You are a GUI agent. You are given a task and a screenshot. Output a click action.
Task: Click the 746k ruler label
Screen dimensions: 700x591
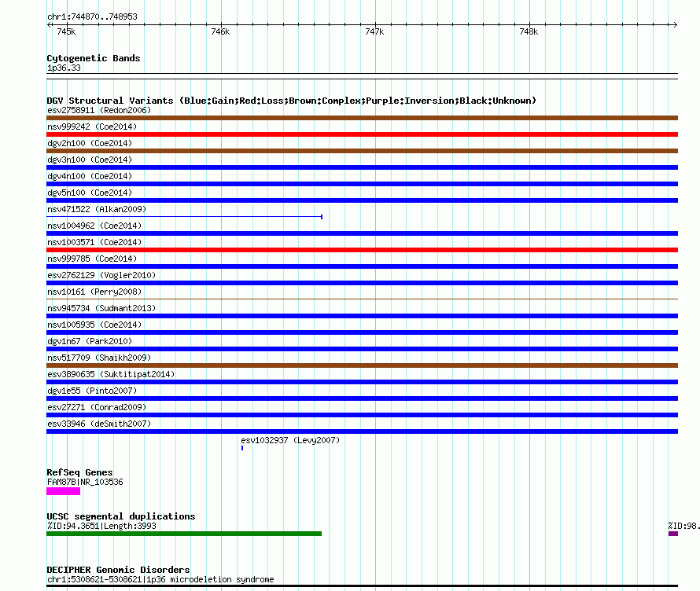point(220,31)
